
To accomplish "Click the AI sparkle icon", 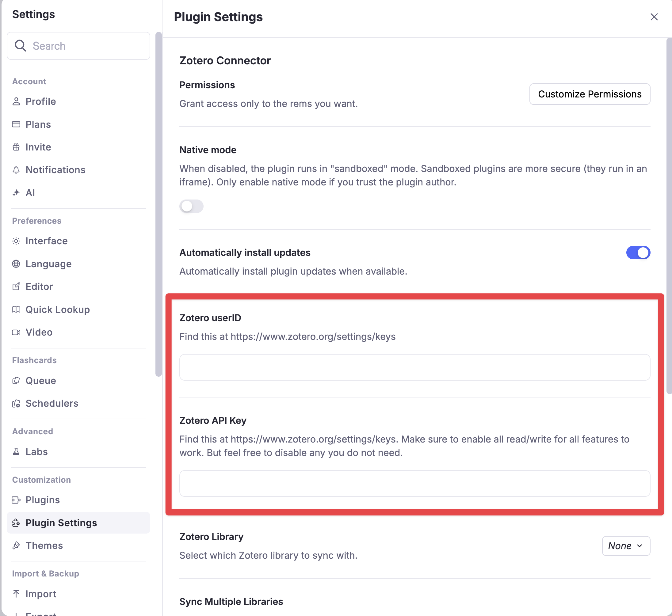I will pyautogui.click(x=16, y=193).
